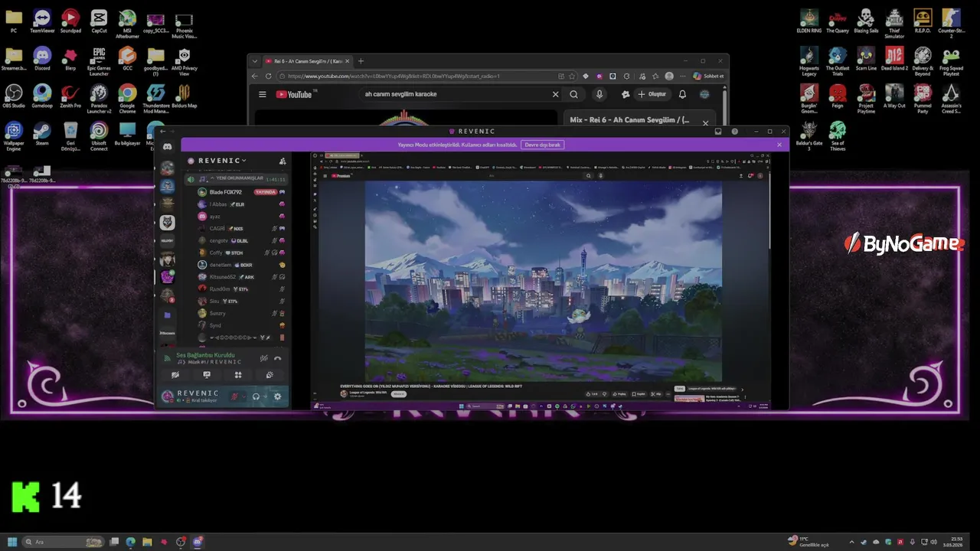The height and width of the screenshot is (551, 980).
Task: Open Discord direct messages home icon
Action: click(167, 147)
